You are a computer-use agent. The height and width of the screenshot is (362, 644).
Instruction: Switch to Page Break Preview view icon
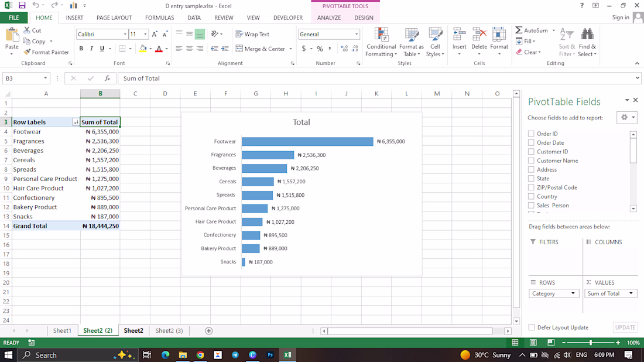[551, 343]
